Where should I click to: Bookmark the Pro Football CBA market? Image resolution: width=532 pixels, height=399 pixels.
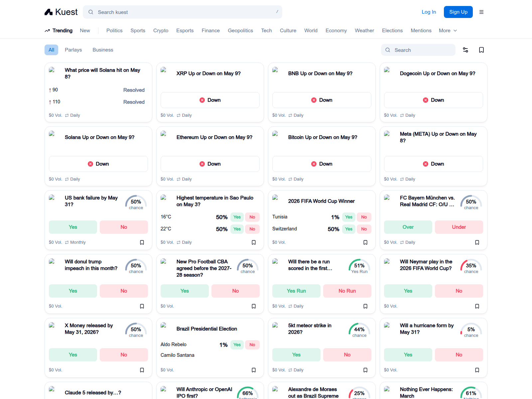[x=254, y=306]
